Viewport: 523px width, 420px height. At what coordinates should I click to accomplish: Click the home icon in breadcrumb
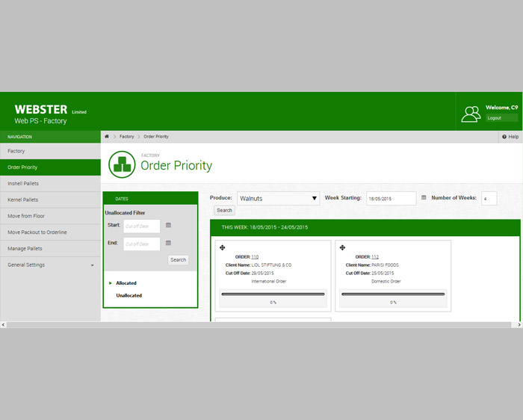click(x=107, y=137)
